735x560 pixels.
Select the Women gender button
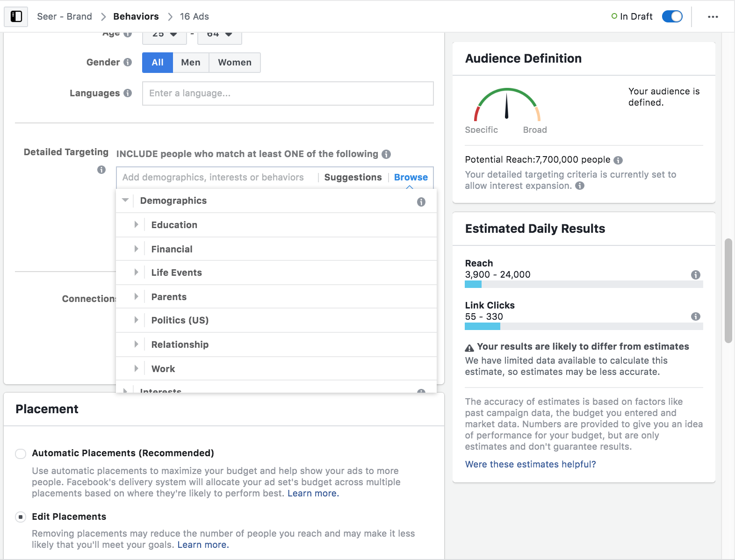coord(234,63)
